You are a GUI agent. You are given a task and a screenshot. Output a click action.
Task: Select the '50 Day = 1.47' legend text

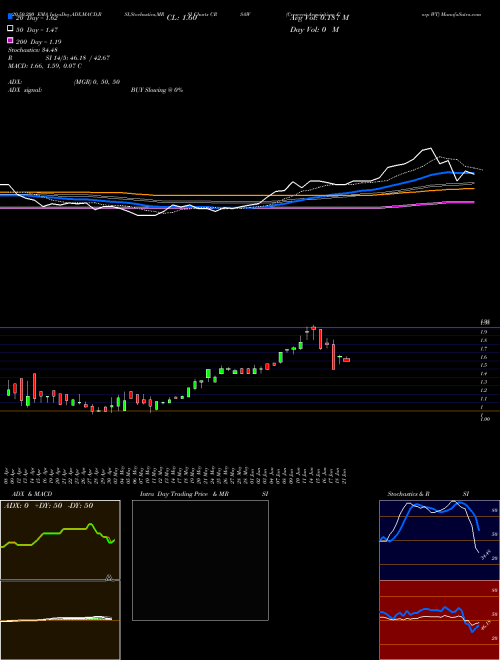(x=37, y=30)
